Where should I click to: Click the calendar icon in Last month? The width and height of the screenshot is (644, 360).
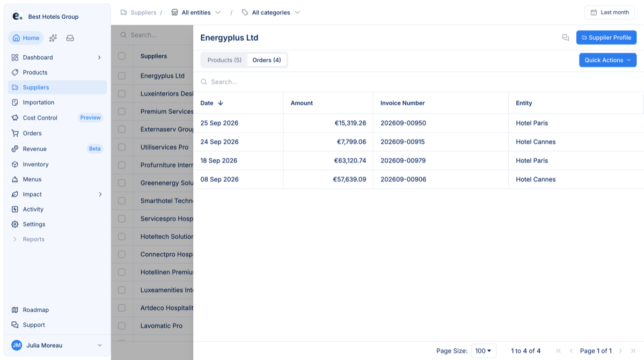594,12
